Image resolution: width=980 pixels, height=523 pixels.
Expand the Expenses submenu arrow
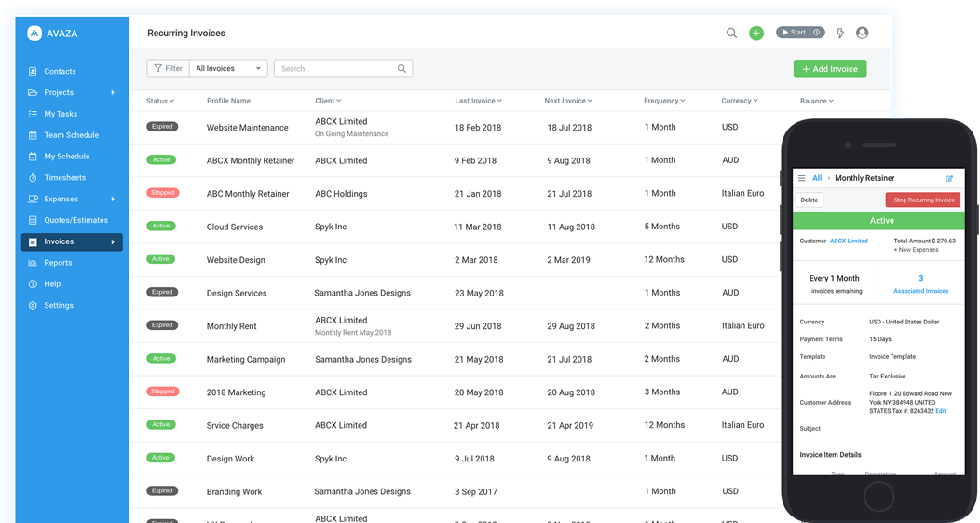[113, 199]
